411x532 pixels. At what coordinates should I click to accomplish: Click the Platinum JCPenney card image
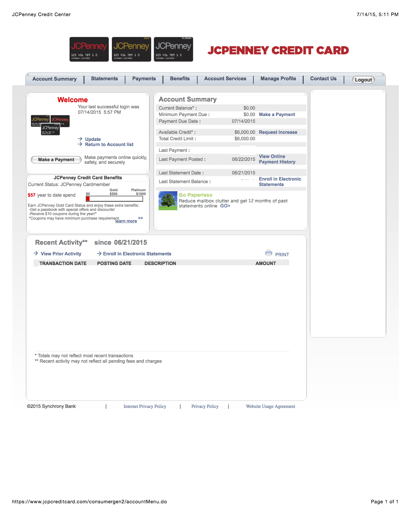click(173, 49)
